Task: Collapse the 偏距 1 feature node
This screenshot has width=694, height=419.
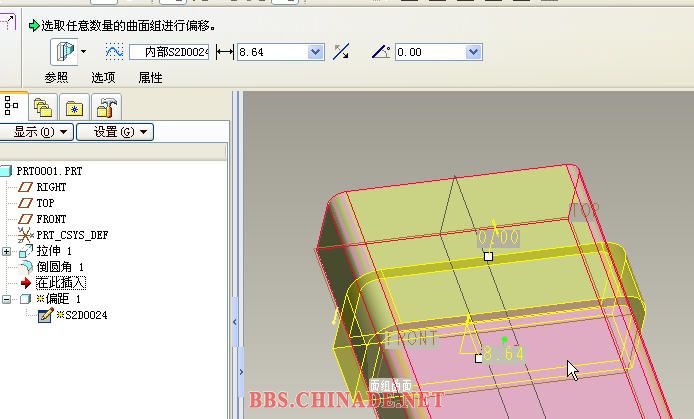Action: click(x=9, y=299)
